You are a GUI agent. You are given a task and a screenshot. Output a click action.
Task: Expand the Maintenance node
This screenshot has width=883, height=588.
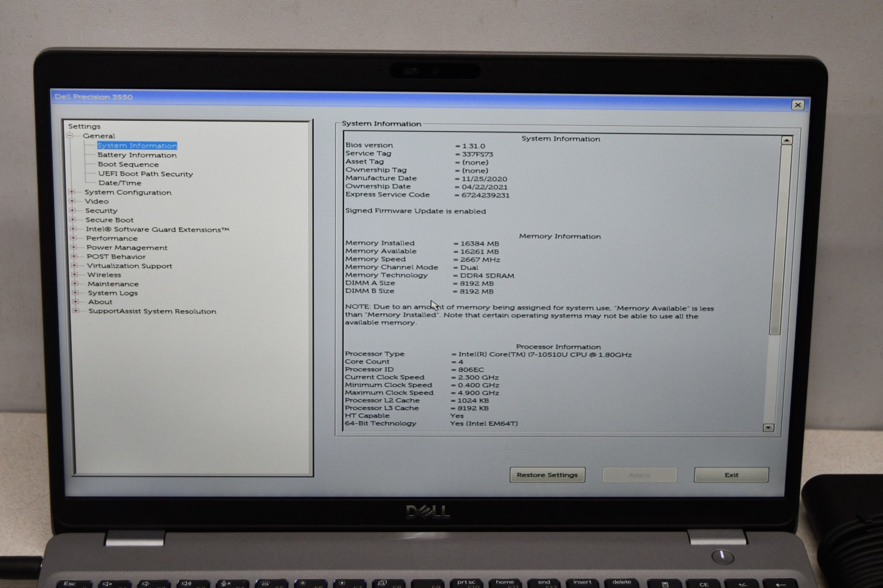tap(75, 284)
